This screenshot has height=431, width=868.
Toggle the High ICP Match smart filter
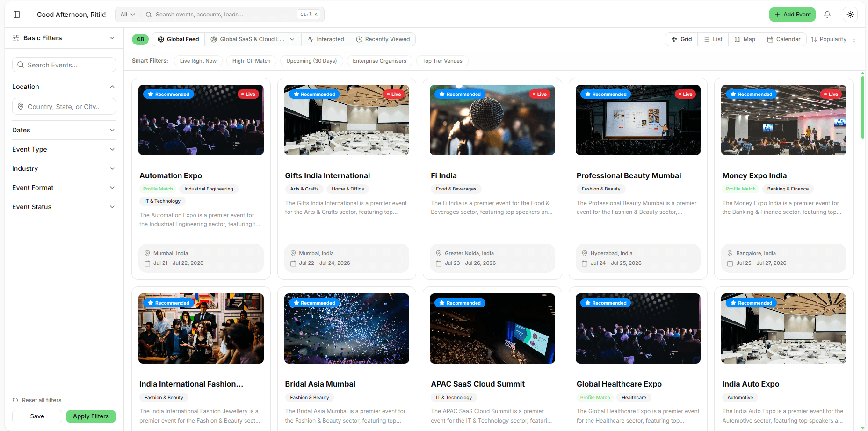click(252, 61)
